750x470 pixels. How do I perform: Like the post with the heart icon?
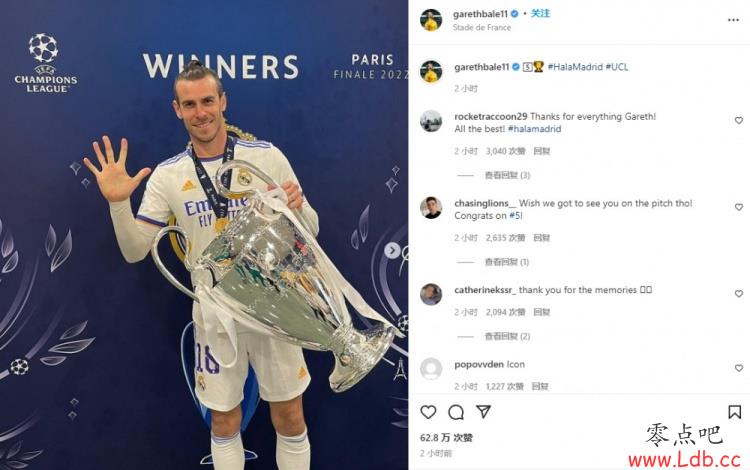point(428,412)
